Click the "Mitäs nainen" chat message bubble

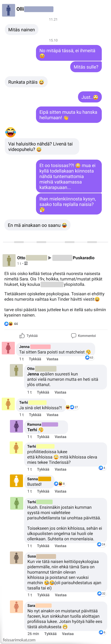[x=22, y=30]
